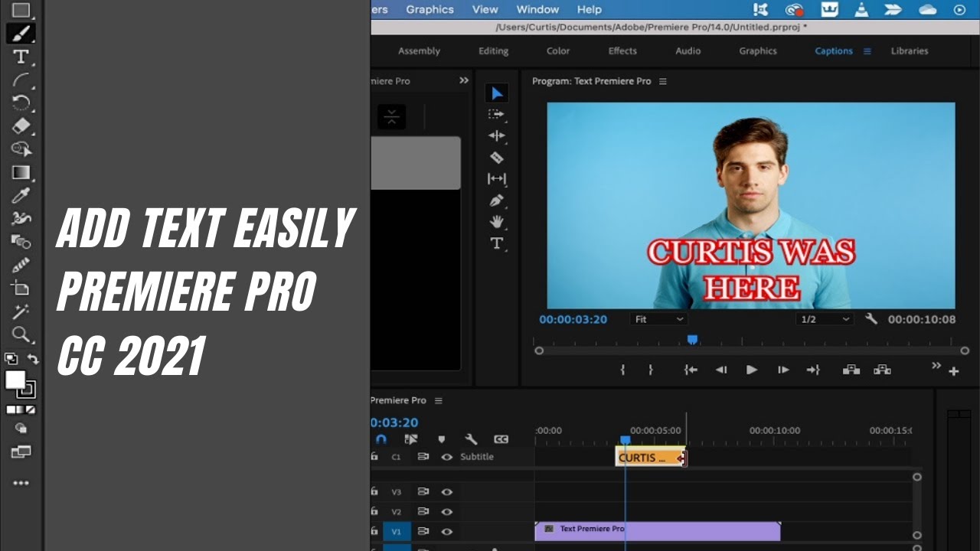Image resolution: width=980 pixels, height=551 pixels.
Task: Open Timeline Display Settings wrench
Action: pos(472,439)
